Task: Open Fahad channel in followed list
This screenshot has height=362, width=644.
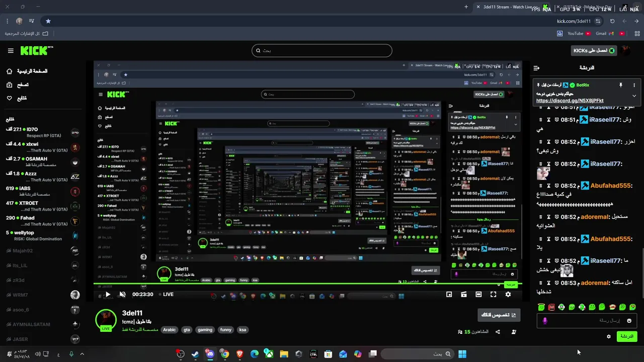Action: tap(43, 221)
